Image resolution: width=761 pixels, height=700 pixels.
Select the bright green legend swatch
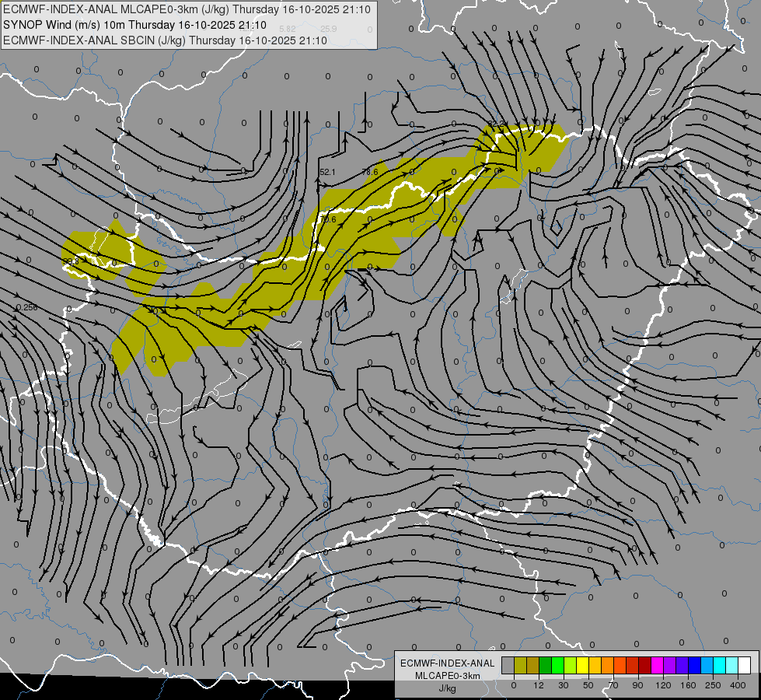pyautogui.click(x=557, y=665)
